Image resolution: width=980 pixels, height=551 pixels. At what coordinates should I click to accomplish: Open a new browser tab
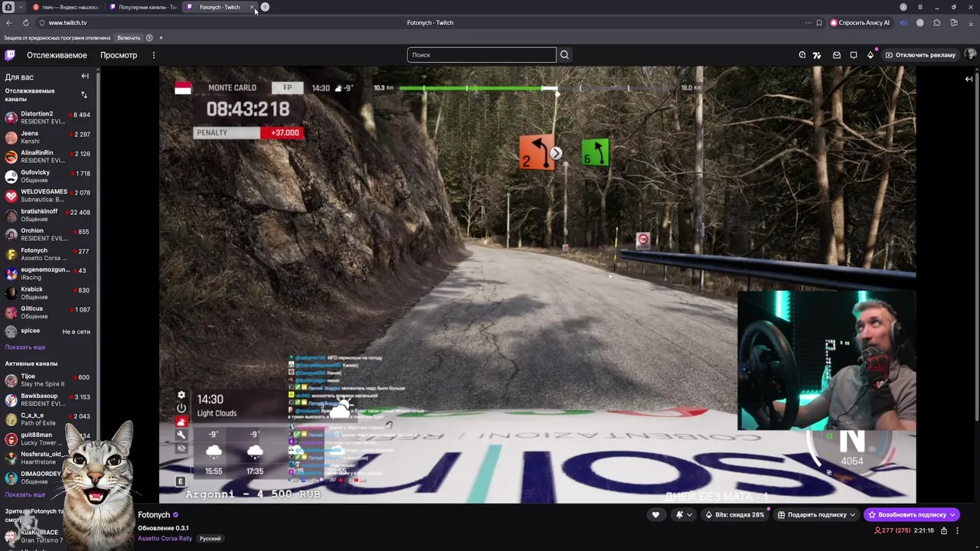pos(265,7)
